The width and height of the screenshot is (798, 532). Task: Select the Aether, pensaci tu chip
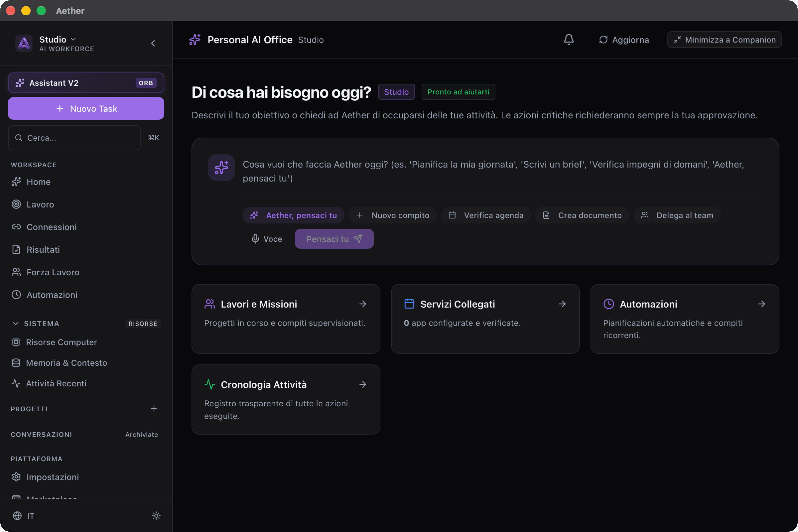pyautogui.click(x=294, y=215)
